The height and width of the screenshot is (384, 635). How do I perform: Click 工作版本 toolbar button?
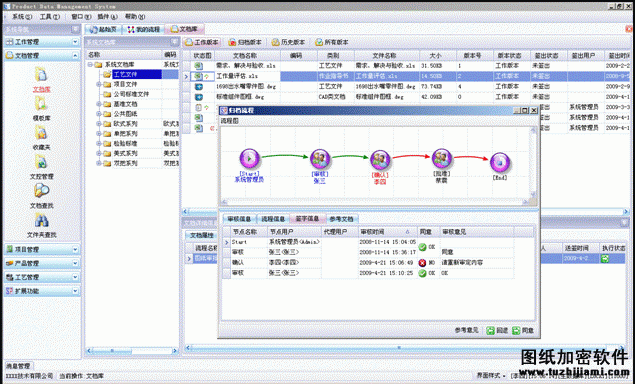[x=202, y=42]
